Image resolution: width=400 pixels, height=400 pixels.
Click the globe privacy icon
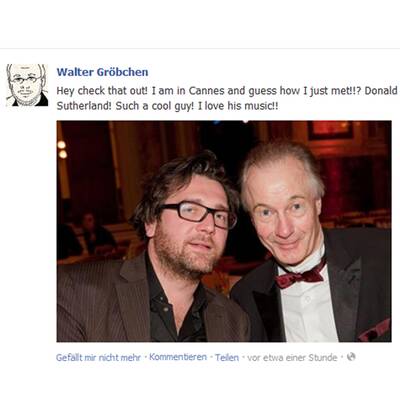point(351,357)
